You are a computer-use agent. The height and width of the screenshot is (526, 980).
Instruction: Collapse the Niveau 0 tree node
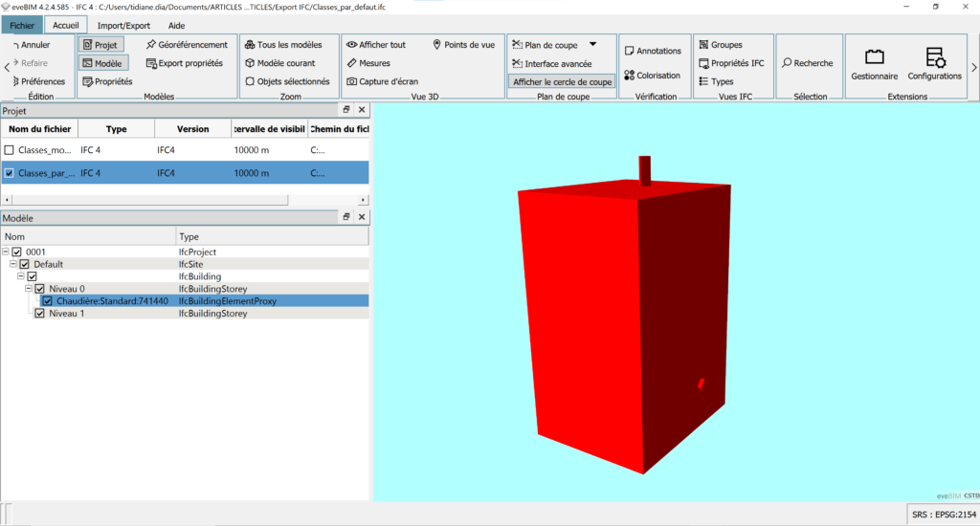(29, 288)
